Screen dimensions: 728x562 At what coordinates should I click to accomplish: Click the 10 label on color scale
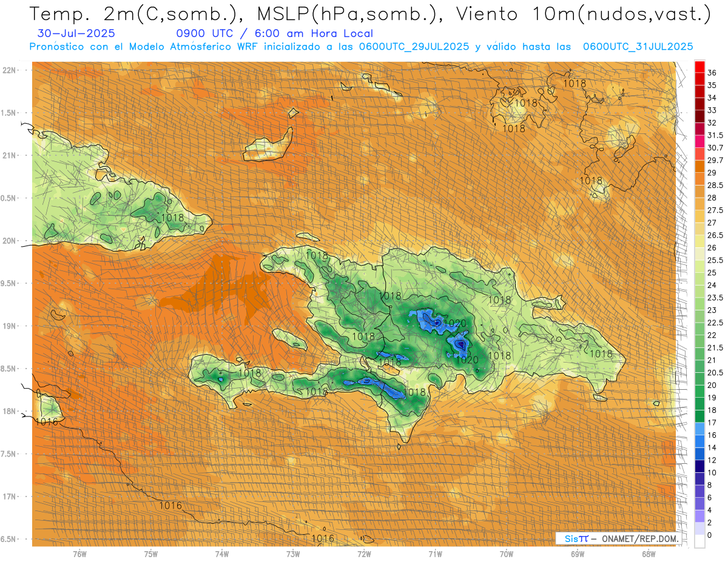pos(712,472)
